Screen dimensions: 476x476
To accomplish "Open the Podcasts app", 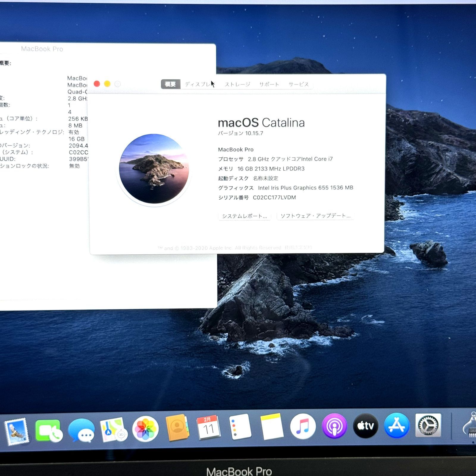I will [x=334, y=426].
